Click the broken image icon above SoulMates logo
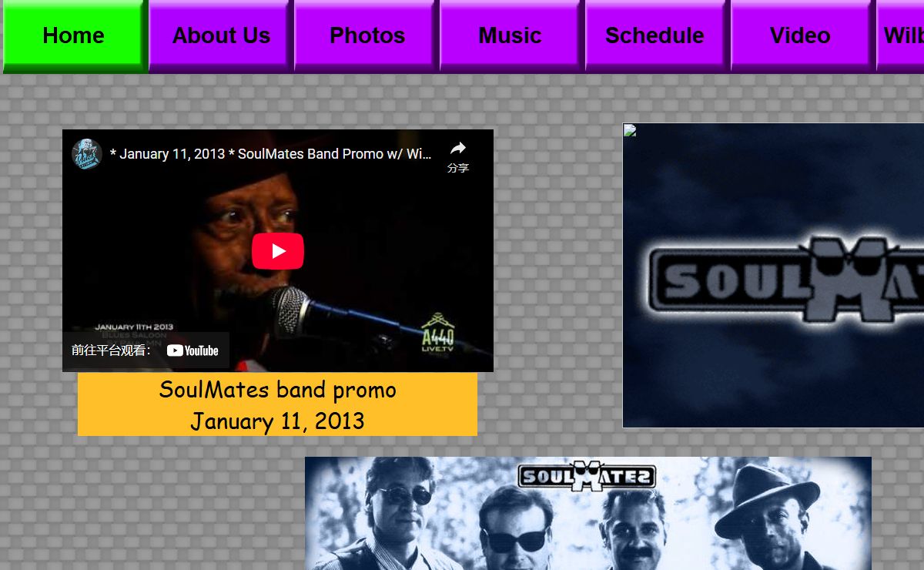The height and width of the screenshot is (570, 924). (630, 130)
